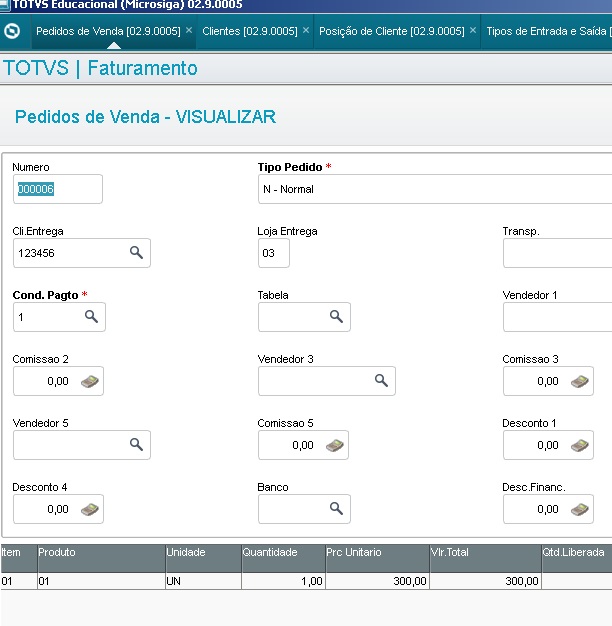Click the Comissao 3 value 0,00
612x626 pixels.
point(548,381)
